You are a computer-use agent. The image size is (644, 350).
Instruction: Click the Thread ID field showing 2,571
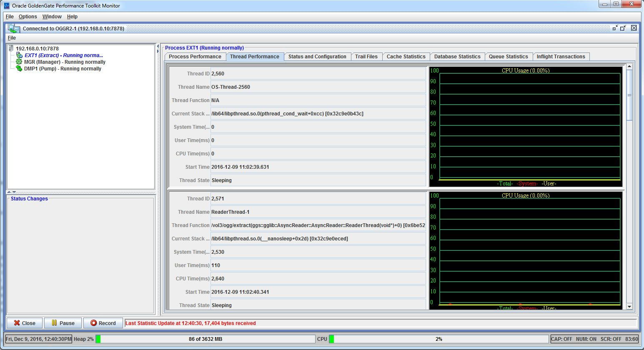318,199
